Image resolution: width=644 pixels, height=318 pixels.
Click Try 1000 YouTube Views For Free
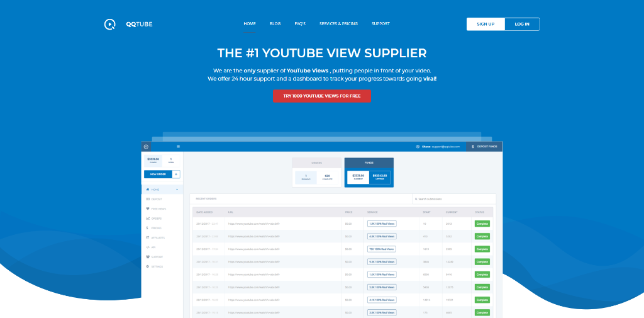coord(322,96)
